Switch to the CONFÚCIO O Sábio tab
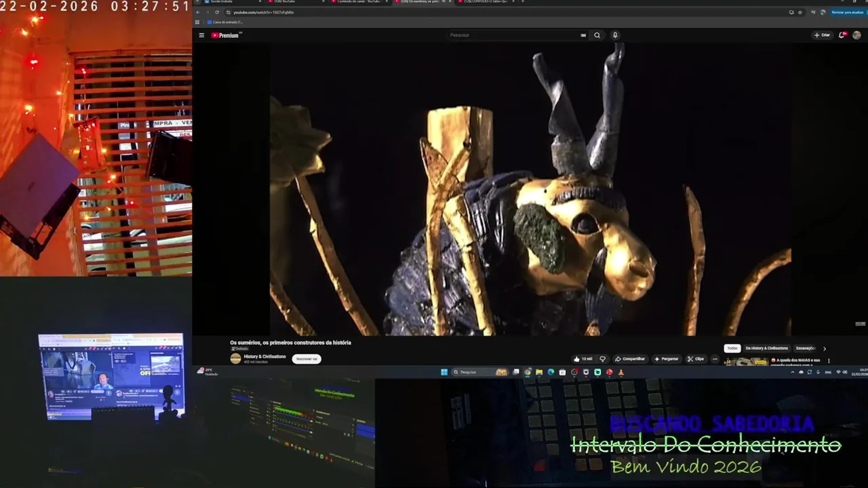This screenshot has height=488, width=868. pos(487,1)
